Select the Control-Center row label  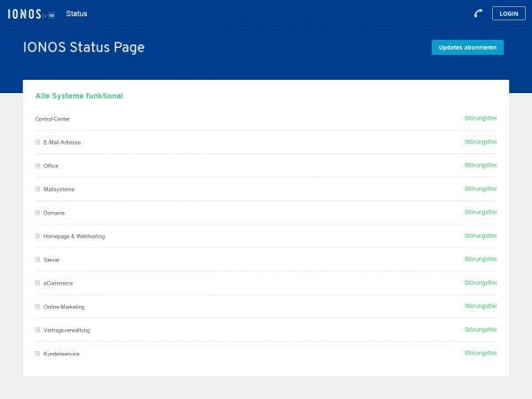[x=52, y=119]
